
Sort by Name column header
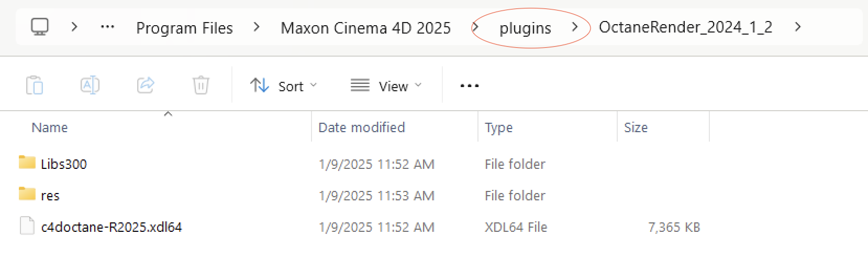coord(50,127)
